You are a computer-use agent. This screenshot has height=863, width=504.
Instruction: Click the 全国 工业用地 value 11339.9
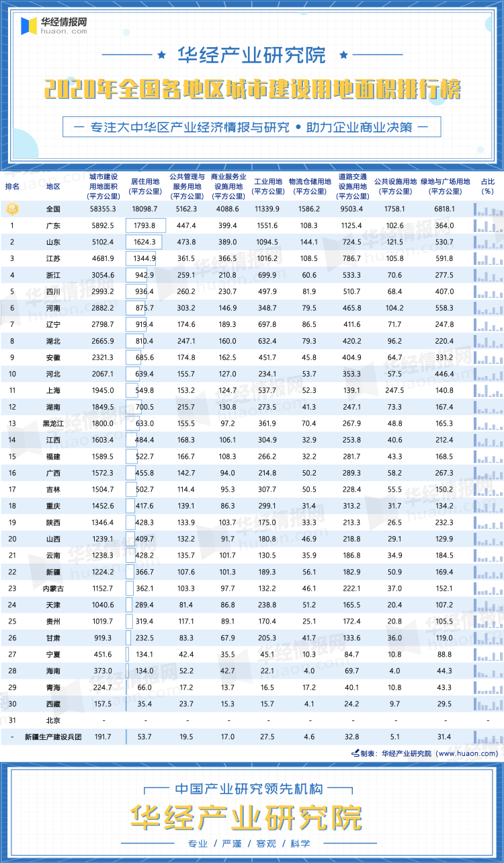pos(267,209)
